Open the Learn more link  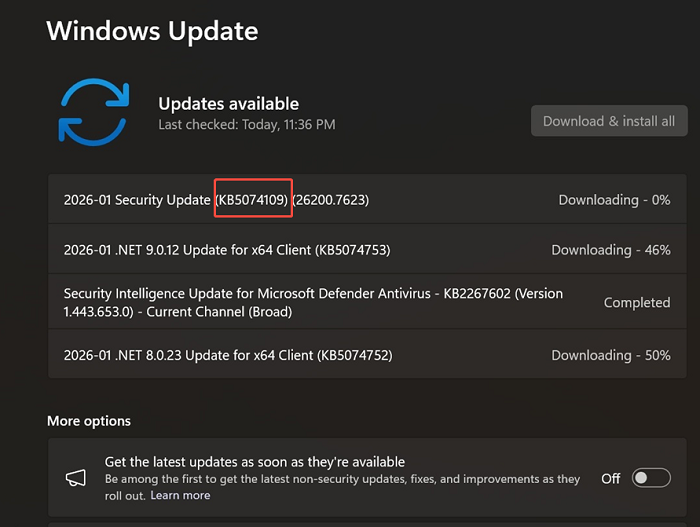point(180,495)
